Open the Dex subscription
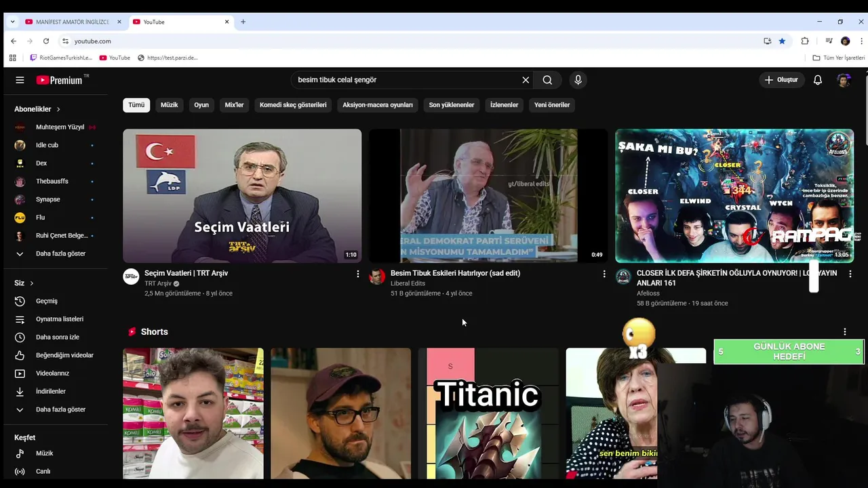Viewport: 868px width, 488px height. [56, 163]
